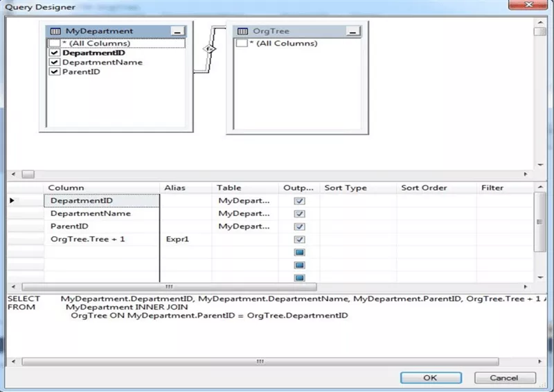Click the Sort Type grid header
Screen dimensions: 554x392
[358, 188]
